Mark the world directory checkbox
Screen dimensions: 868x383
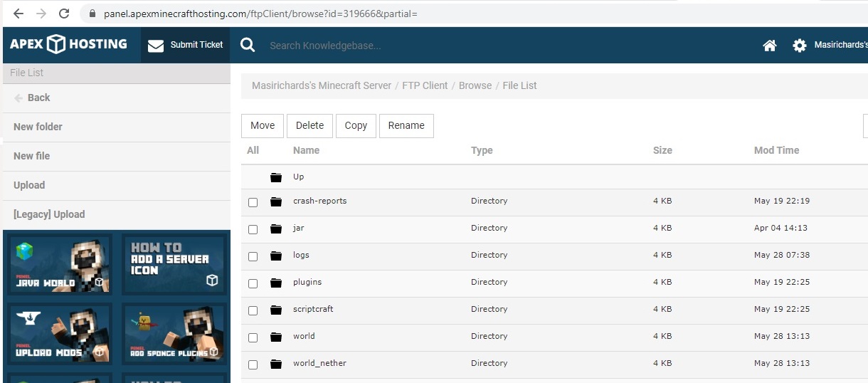pos(253,337)
